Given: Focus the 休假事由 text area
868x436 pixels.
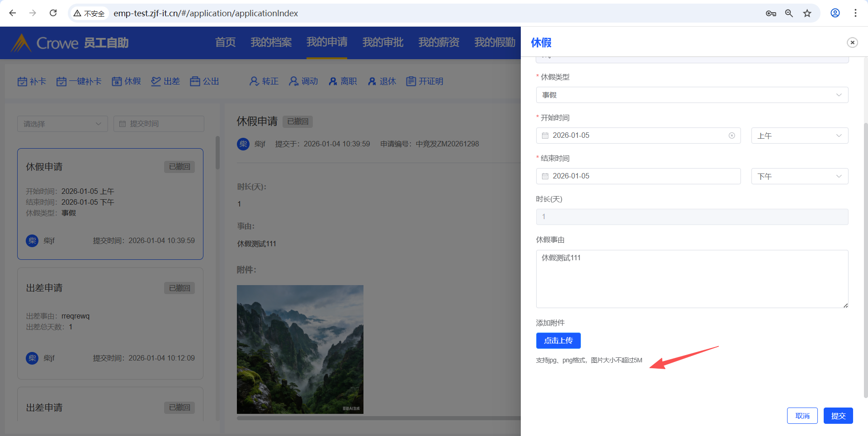Looking at the screenshot, I should (692, 279).
